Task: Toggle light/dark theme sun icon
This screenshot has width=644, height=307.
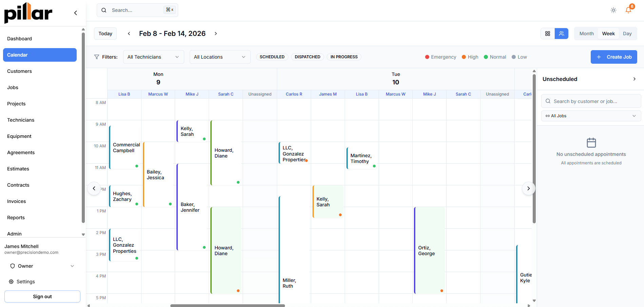Action: [613, 10]
